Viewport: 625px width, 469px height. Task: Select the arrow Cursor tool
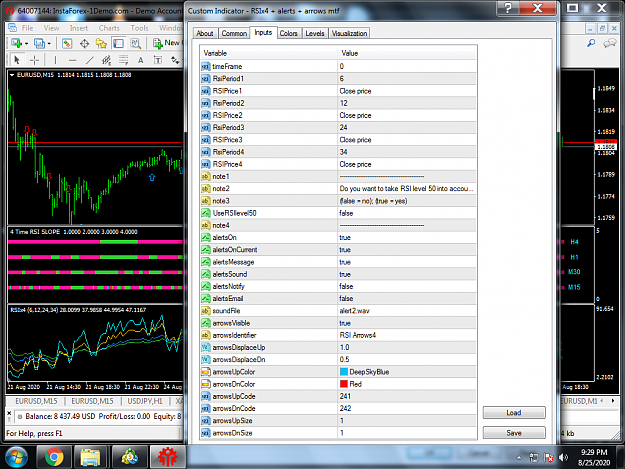17,60
